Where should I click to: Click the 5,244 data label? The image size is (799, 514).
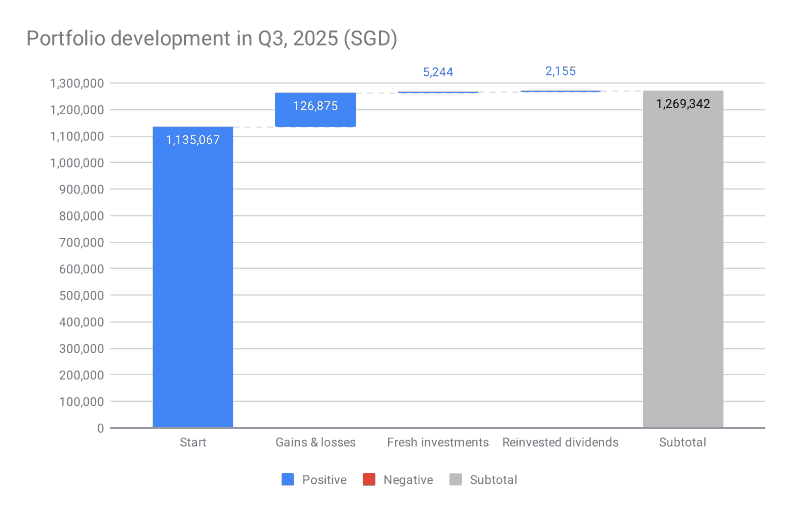point(438,72)
